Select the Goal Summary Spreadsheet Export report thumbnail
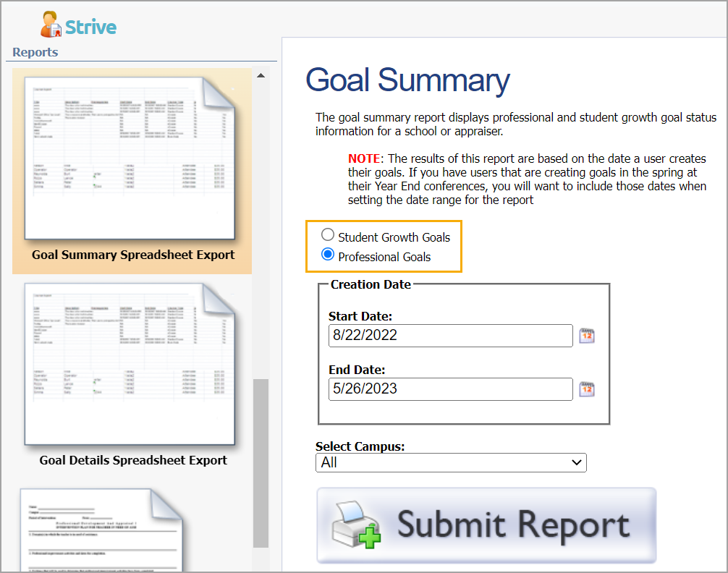The height and width of the screenshot is (573, 728). pyautogui.click(x=130, y=159)
